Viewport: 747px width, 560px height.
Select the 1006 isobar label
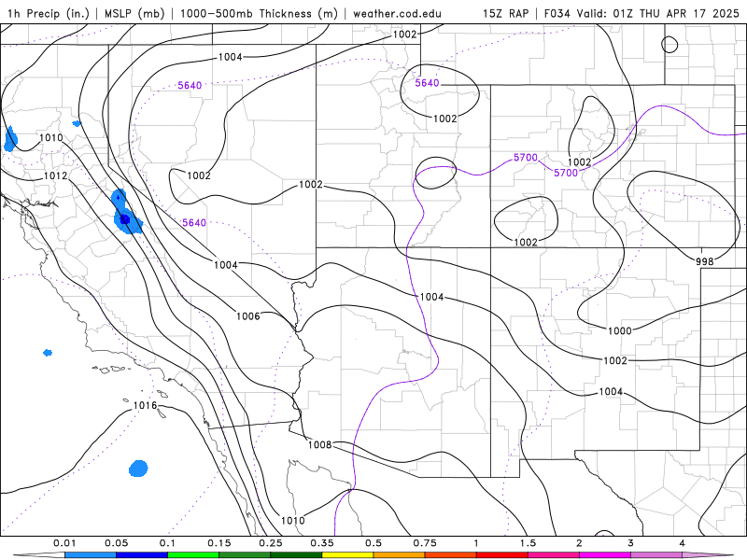(x=248, y=316)
